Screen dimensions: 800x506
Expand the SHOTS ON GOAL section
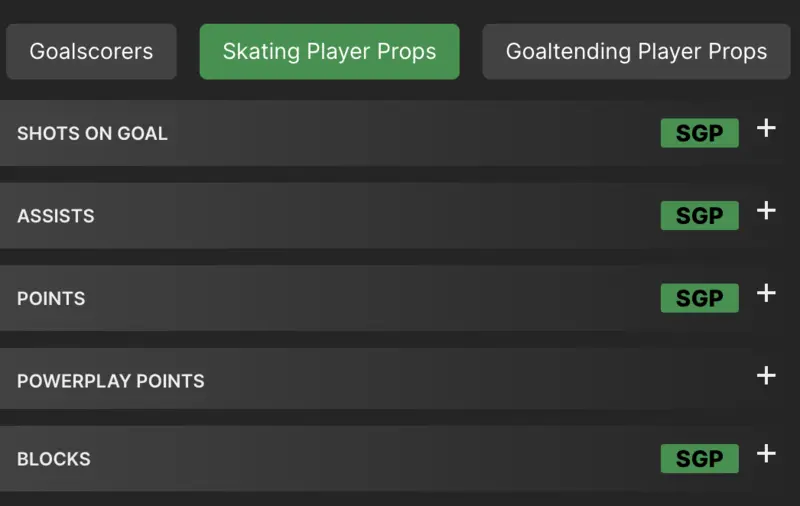[x=400, y=133]
